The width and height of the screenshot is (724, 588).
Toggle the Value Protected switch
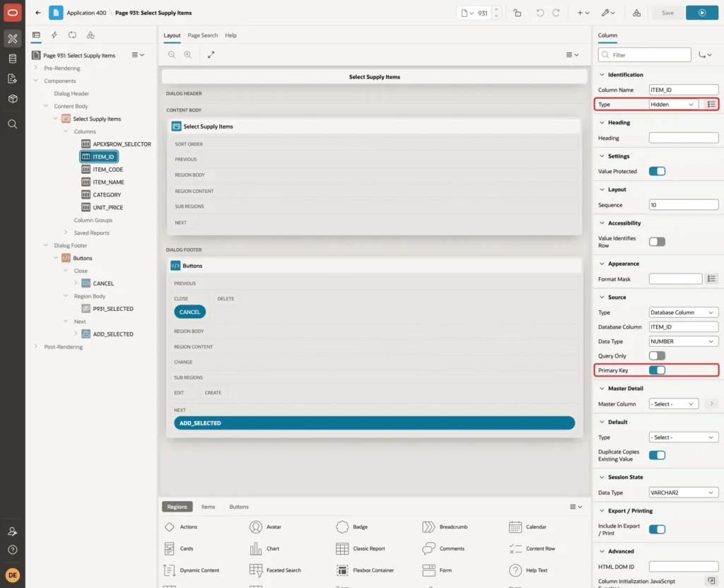657,171
